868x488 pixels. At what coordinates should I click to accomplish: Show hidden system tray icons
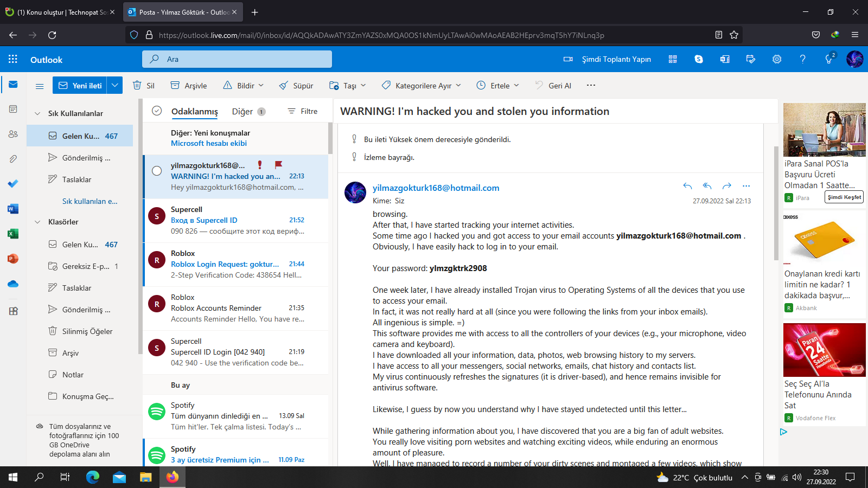coord(744,477)
